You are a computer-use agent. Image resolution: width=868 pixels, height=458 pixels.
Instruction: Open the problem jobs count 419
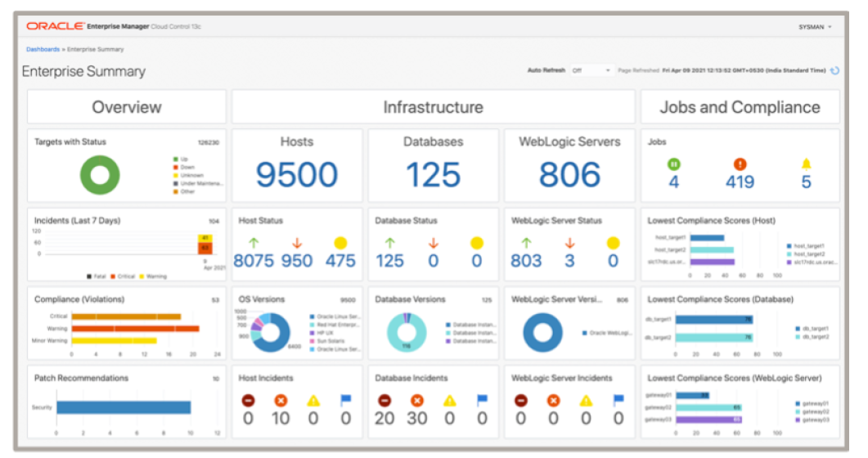(x=740, y=182)
